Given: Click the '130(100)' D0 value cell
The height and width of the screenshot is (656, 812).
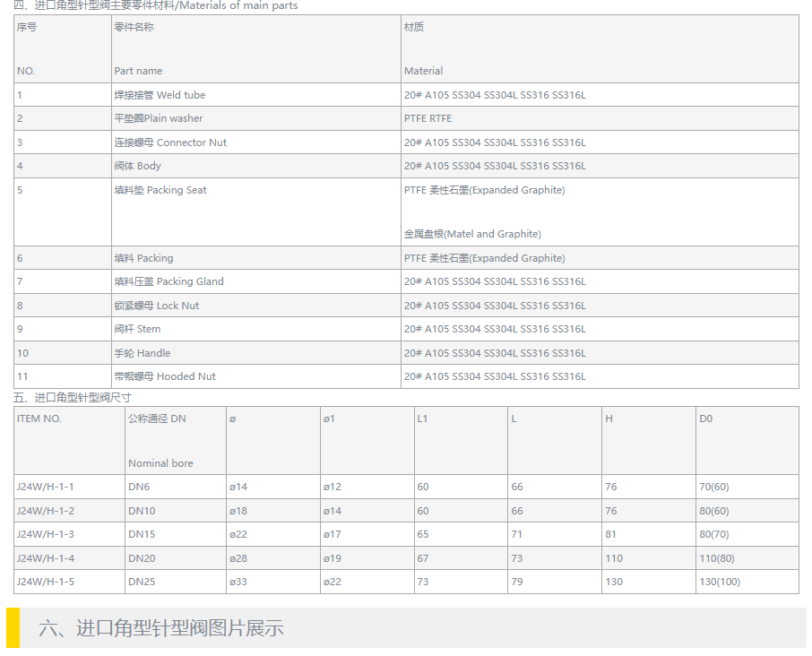Looking at the screenshot, I should tap(720, 582).
